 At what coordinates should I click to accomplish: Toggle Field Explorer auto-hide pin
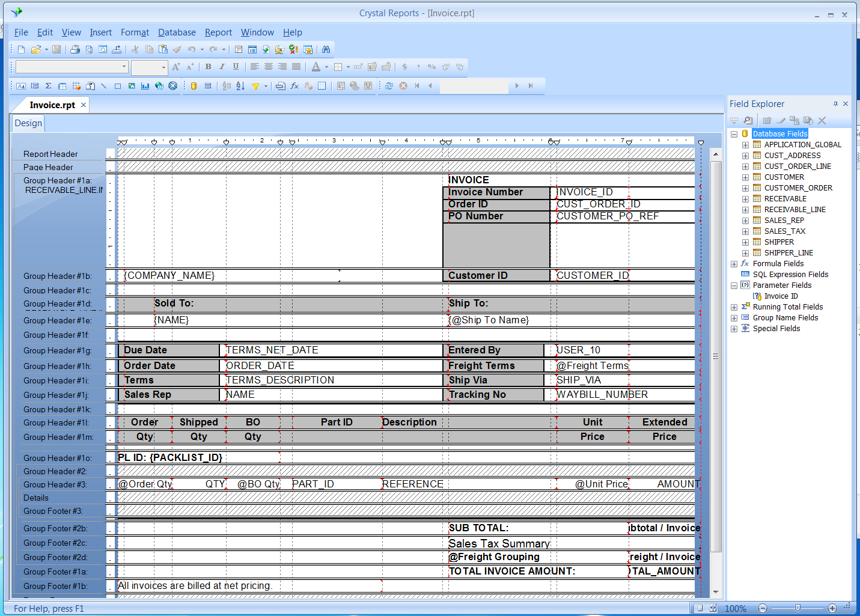835,104
